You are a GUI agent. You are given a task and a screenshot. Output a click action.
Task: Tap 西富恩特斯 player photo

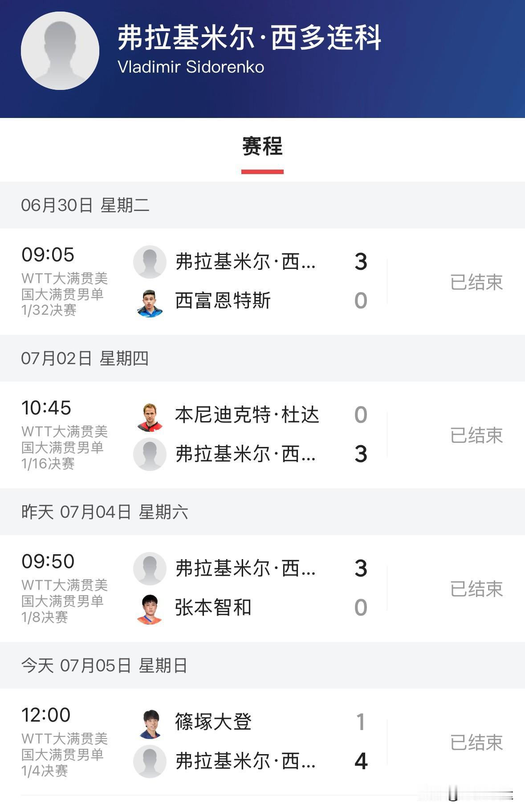(x=150, y=302)
